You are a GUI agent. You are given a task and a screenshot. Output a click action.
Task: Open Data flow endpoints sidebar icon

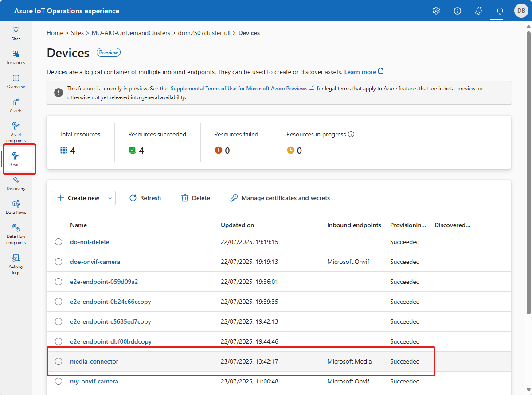tap(16, 234)
